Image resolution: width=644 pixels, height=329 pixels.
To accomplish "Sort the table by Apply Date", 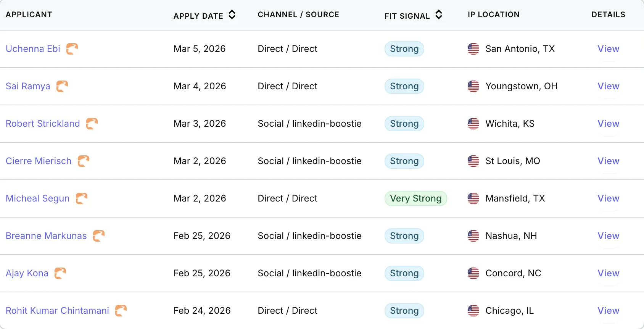I will tap(204, 15).
